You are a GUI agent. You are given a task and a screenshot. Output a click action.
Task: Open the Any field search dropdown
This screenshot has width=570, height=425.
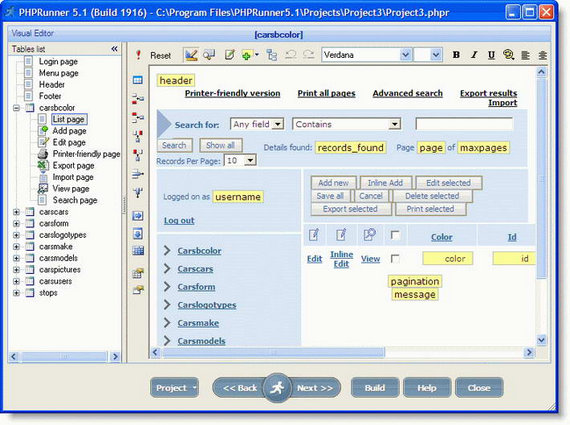pyautogui.click(x=278, y=124)
